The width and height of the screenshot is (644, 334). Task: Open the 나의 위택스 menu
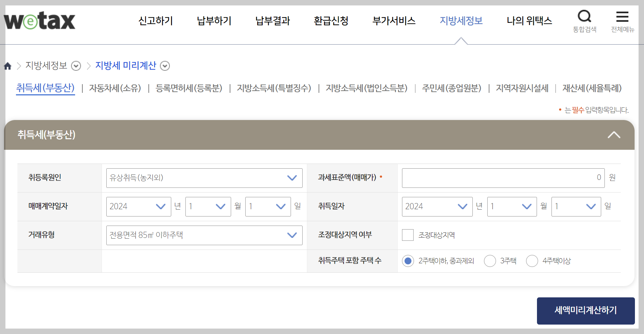click(529, 21)
